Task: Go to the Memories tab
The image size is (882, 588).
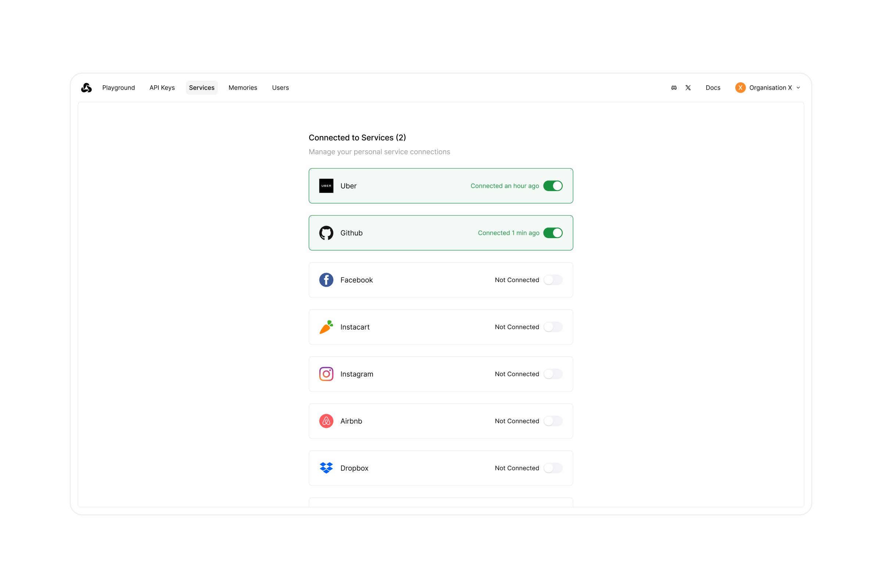Action: point(243,88)
